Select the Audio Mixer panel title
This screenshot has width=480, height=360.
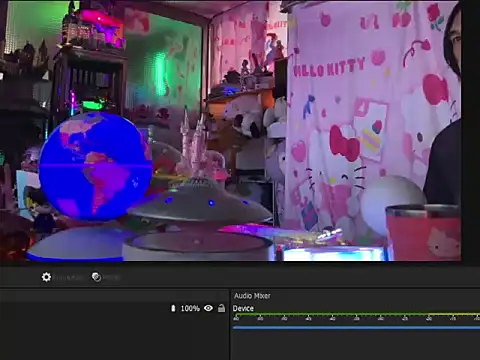click(252, 296)
